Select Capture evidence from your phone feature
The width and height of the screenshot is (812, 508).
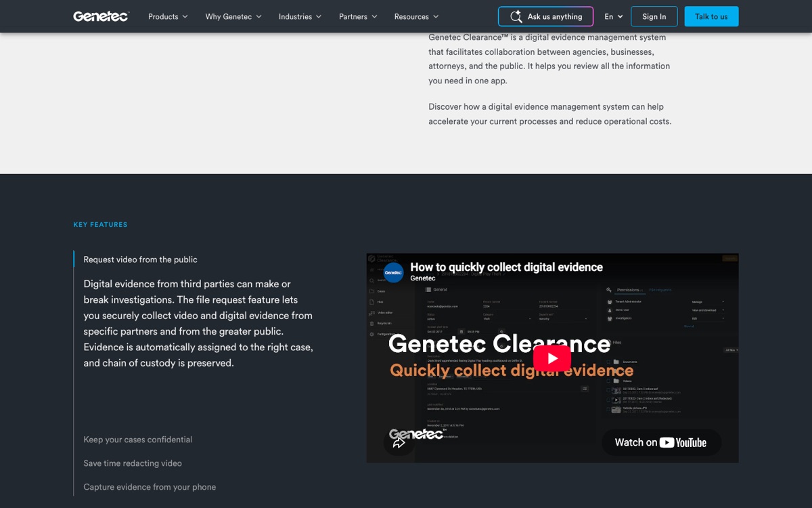click(x=150, y=487)
